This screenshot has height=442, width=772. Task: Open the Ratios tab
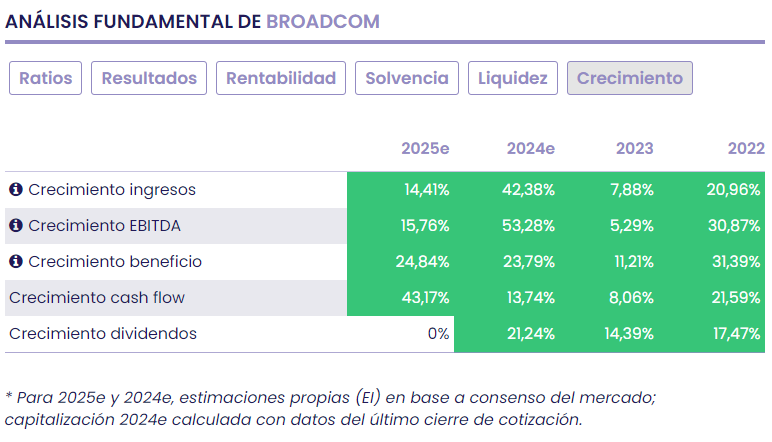click(46, 78)
